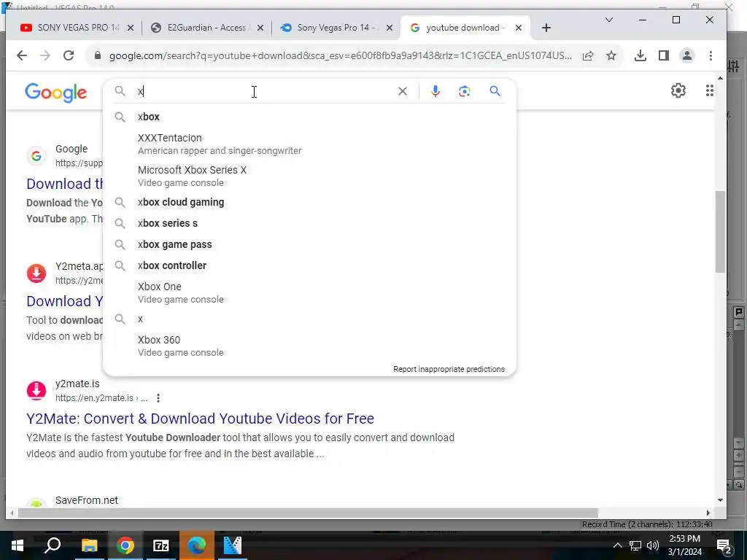Close the E2Guardian tab
This screenshot has width=747, height=560.
point(260,28)
